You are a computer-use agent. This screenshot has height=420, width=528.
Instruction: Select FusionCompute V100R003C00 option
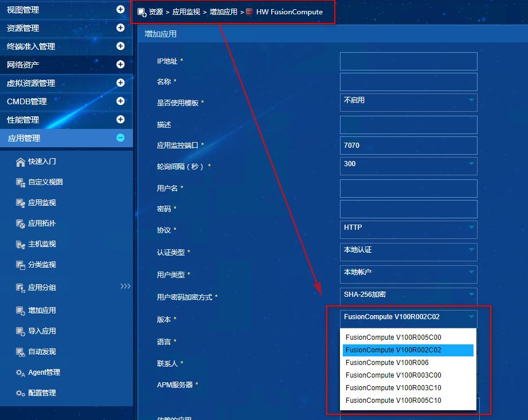(408, 375)
